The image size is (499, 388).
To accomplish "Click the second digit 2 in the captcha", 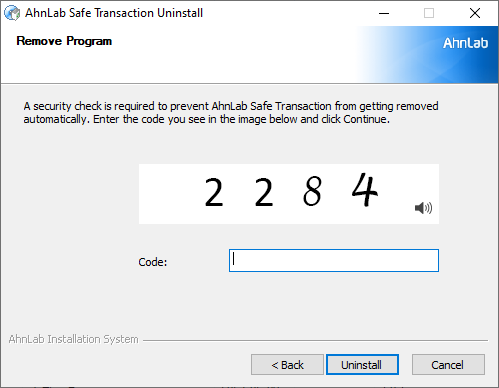I will pos(264,192).
